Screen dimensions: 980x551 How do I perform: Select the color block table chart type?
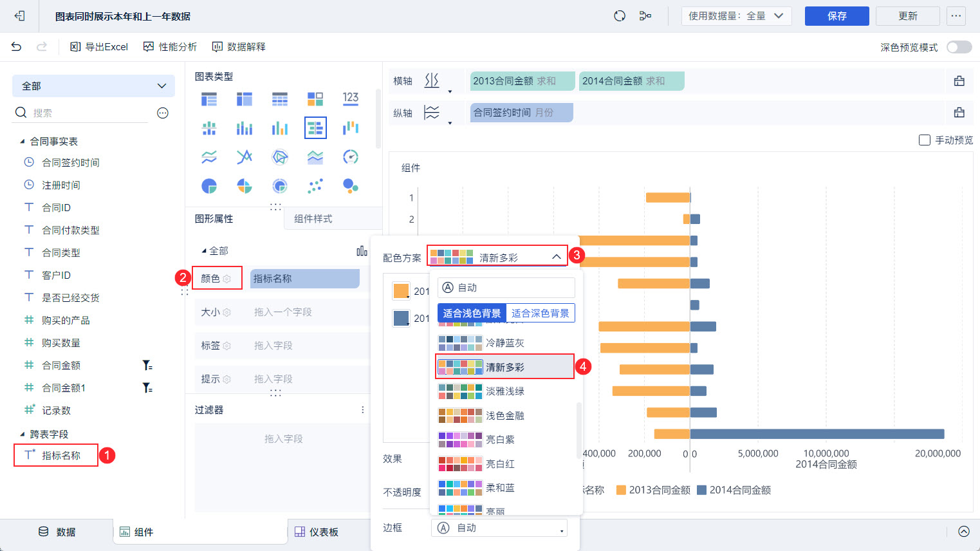[315, 99]
